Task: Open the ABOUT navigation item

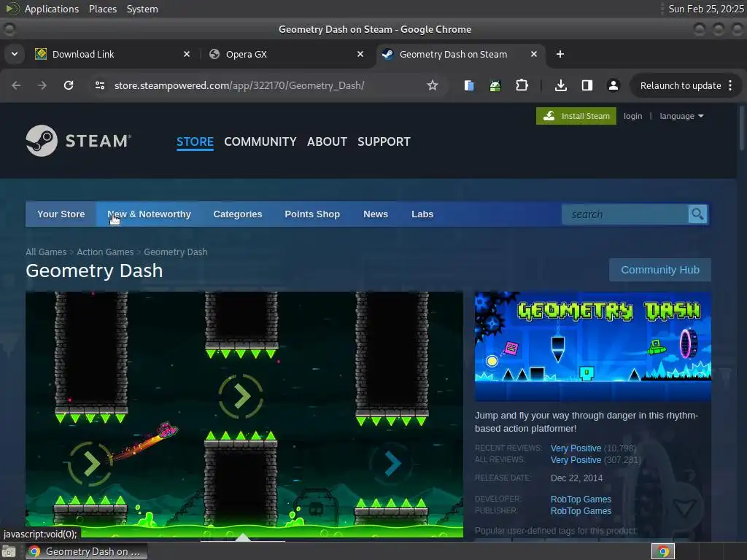Action: 327,142
